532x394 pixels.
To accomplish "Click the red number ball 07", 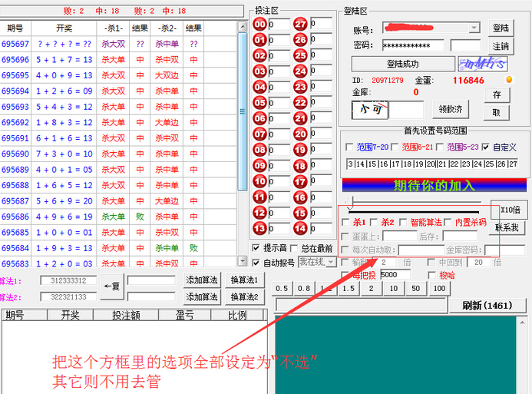I will [x=260, y=134].
